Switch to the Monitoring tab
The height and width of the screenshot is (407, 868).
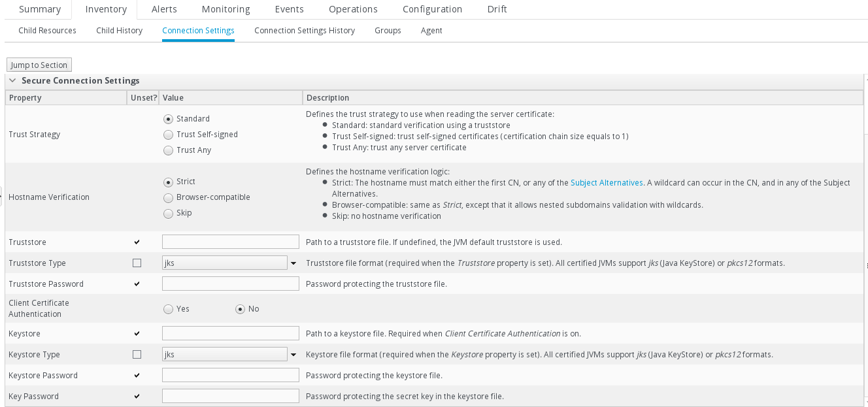coord(225,9)
